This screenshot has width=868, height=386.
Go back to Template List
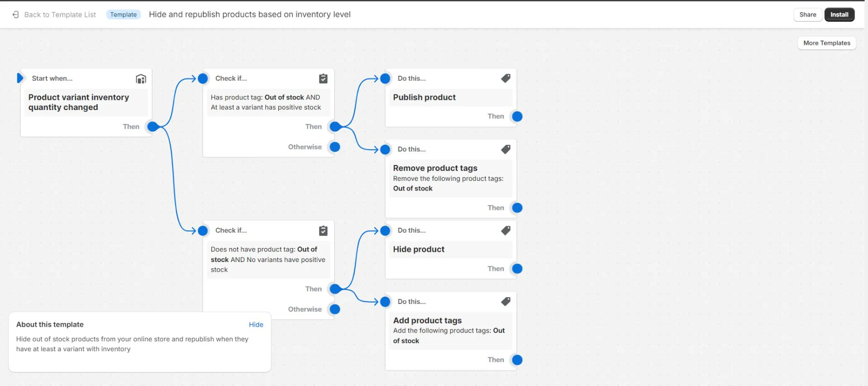(x=60, y=14)
